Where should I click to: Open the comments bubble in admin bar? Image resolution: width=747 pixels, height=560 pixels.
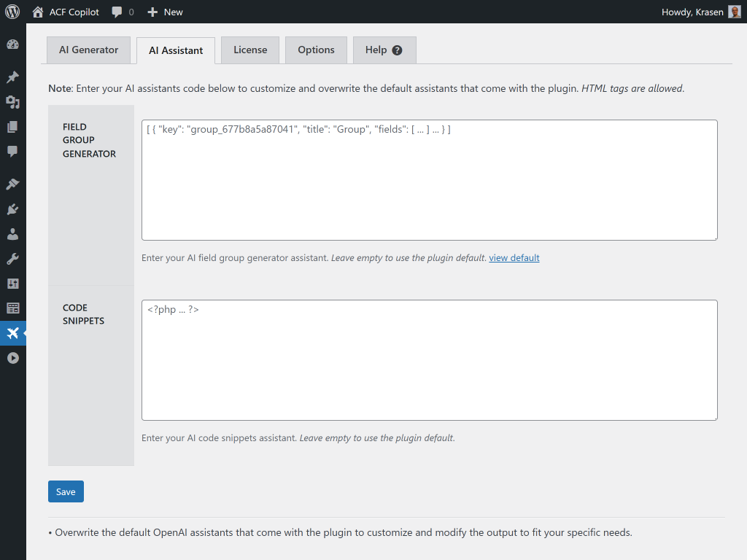pyautogui.click(x=117, y=12)
